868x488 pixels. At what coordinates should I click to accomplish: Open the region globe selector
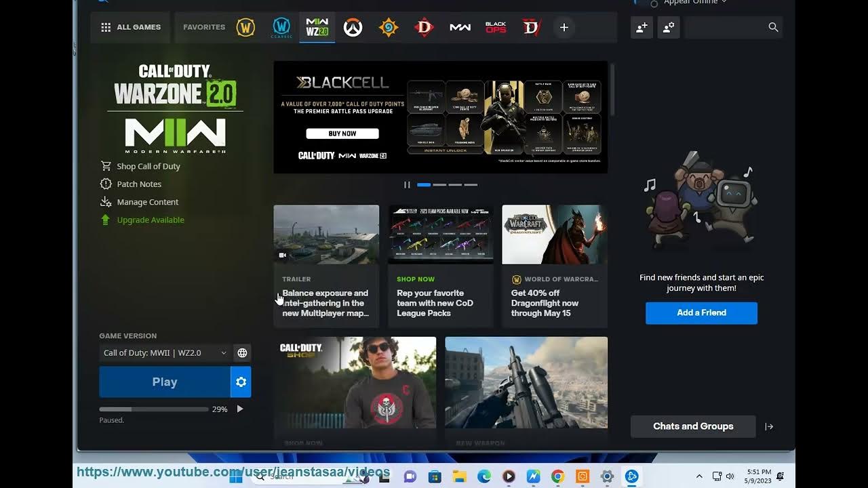[x=242, y=352]
